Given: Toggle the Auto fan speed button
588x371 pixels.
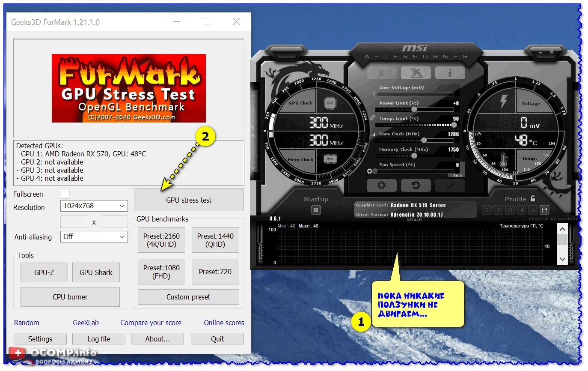Looking at the screenshot, I should point(457,175).
